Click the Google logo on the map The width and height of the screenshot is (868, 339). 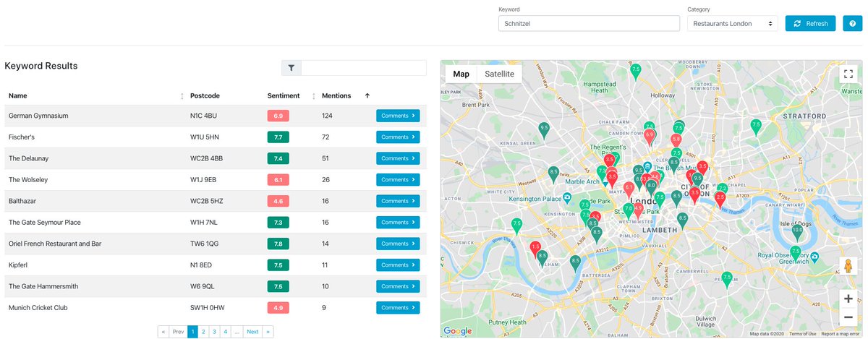[457, 331]
